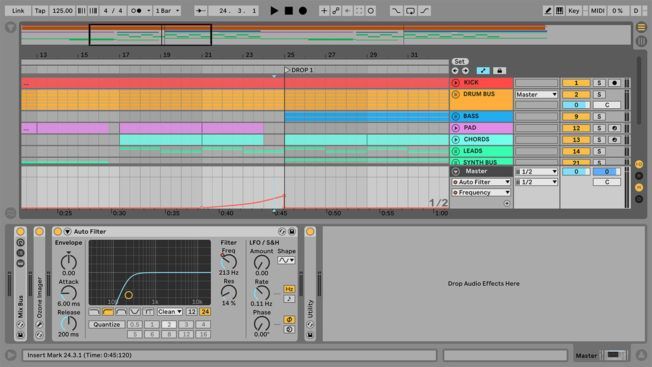Viewport: 652px width, 367px height.
Task: Open DRUM BUS output Master dropdown
Action: [536, 94]
